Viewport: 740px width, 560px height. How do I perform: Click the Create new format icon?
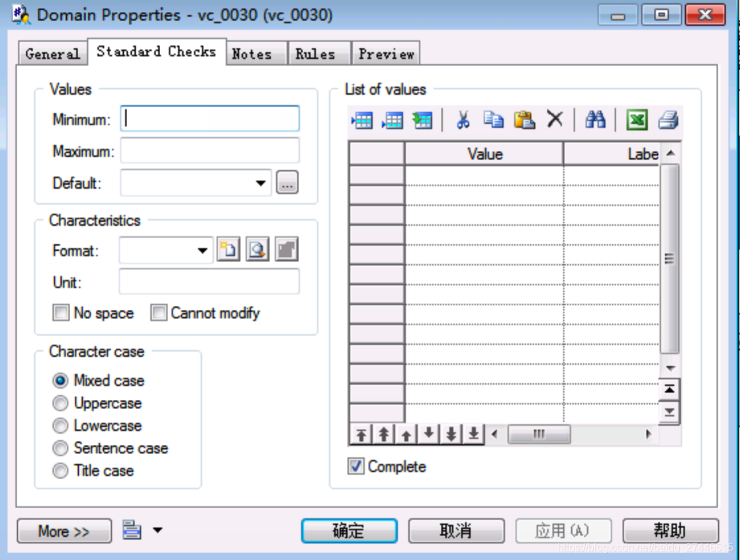[228, 250]
